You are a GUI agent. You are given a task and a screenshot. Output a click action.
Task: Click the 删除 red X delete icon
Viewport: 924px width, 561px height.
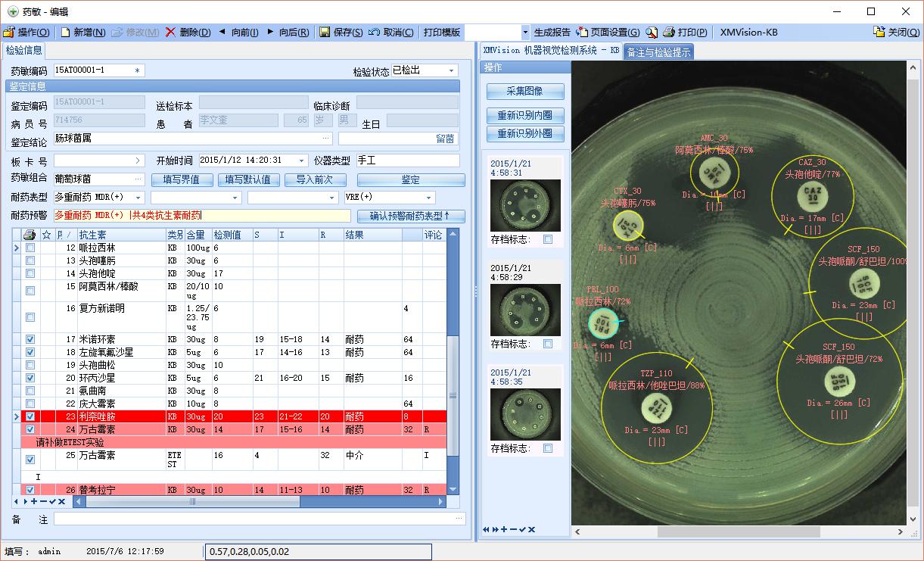170,33
